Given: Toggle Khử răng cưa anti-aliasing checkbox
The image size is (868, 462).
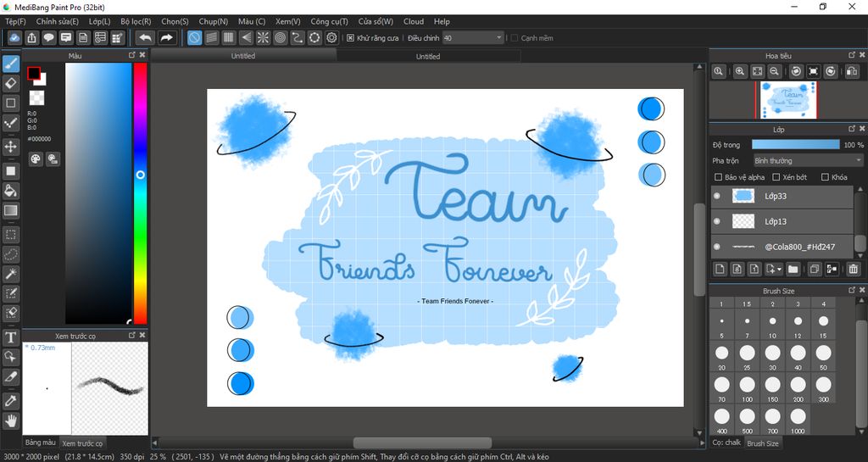Looking at the screenshot, I should (x=350, y=38).
